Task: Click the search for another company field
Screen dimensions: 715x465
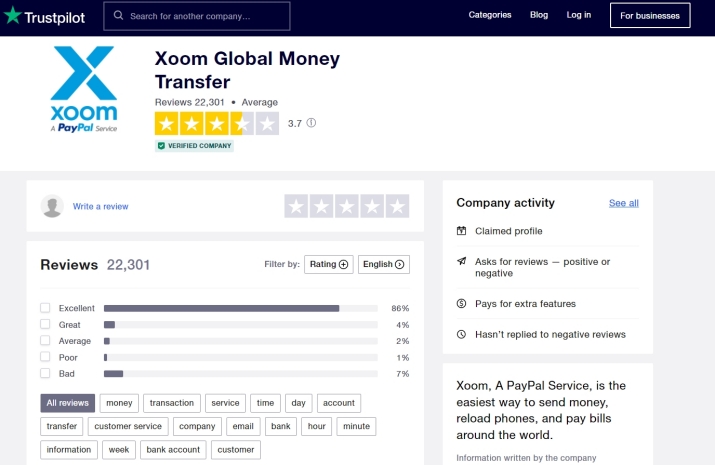Action: coord(205,16)
